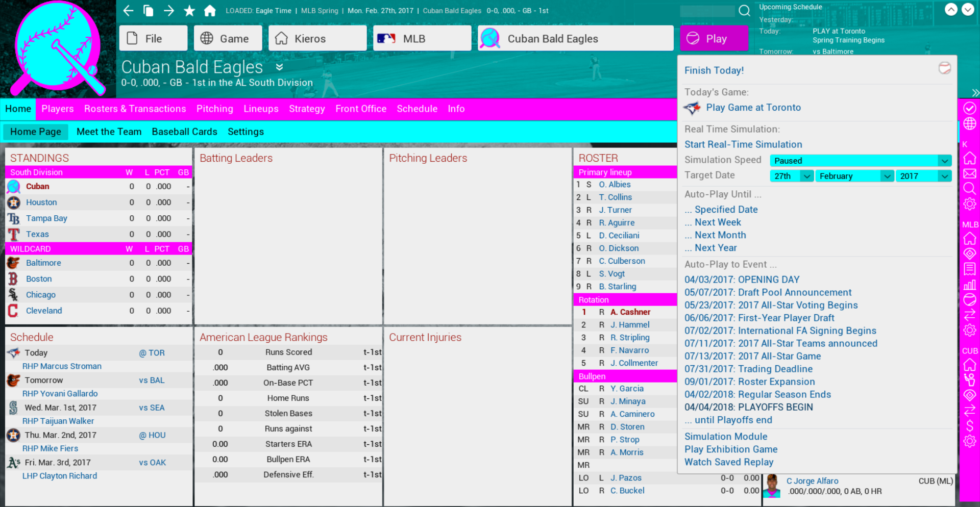This screenshot has height=507, width=980.
Task: Click the globe icon in right sidebar
Action: point(969,124)
